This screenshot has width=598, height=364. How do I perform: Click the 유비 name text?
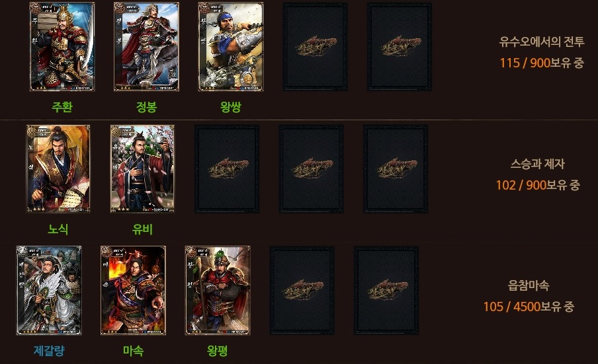(x=143, y=229)
